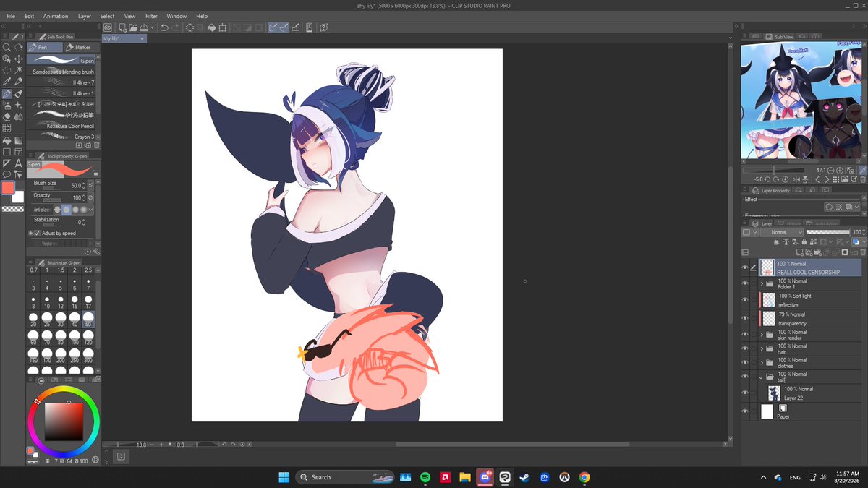Select the Eraser tool
868x488 pixels.
pyautogui.click(x=7, y=116)
